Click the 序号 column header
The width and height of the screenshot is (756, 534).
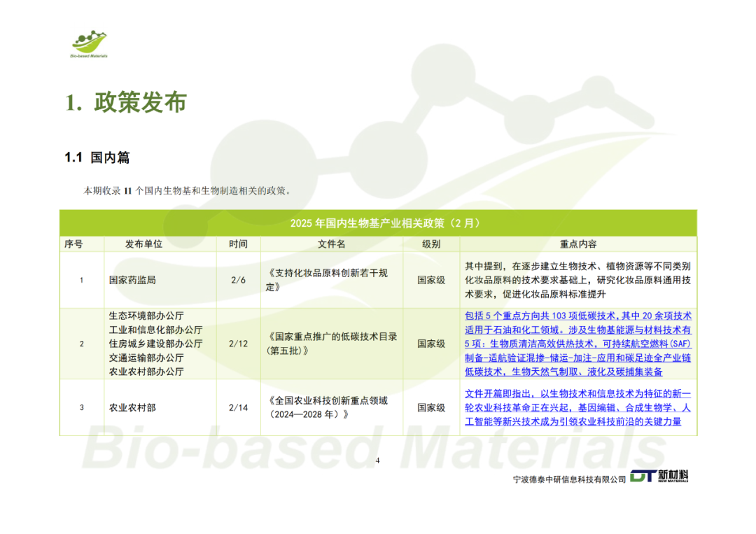point(73,244)
